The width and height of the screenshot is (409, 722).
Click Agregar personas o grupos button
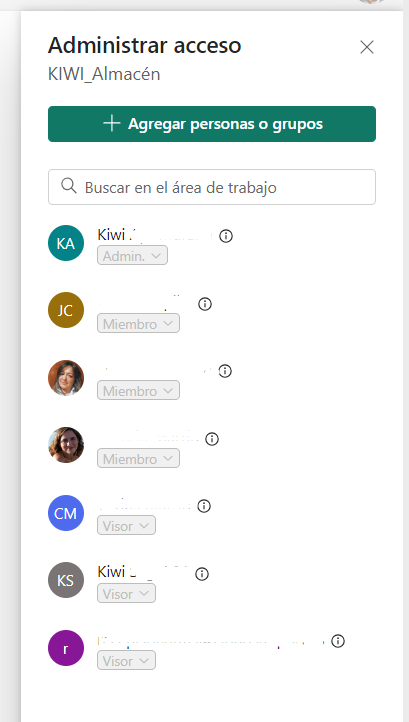click(x=212, y=124)
